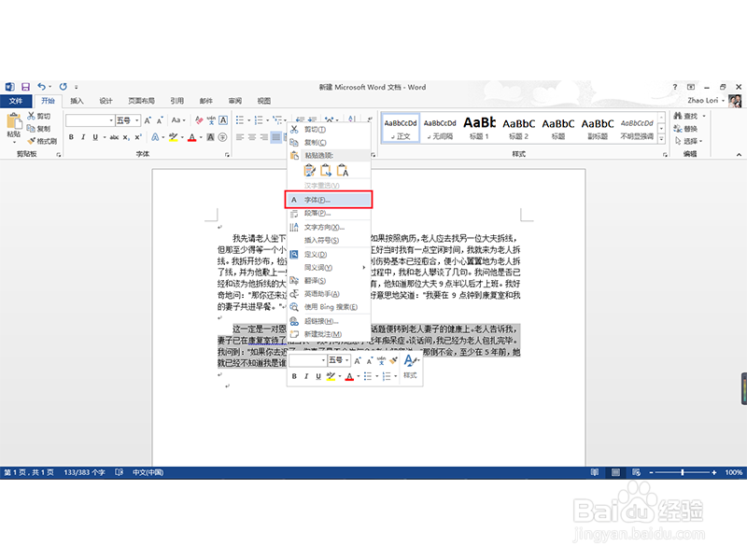Apply bold formatting in the Font group
This screenshot has height=560, width=747.
pos(71,135)
